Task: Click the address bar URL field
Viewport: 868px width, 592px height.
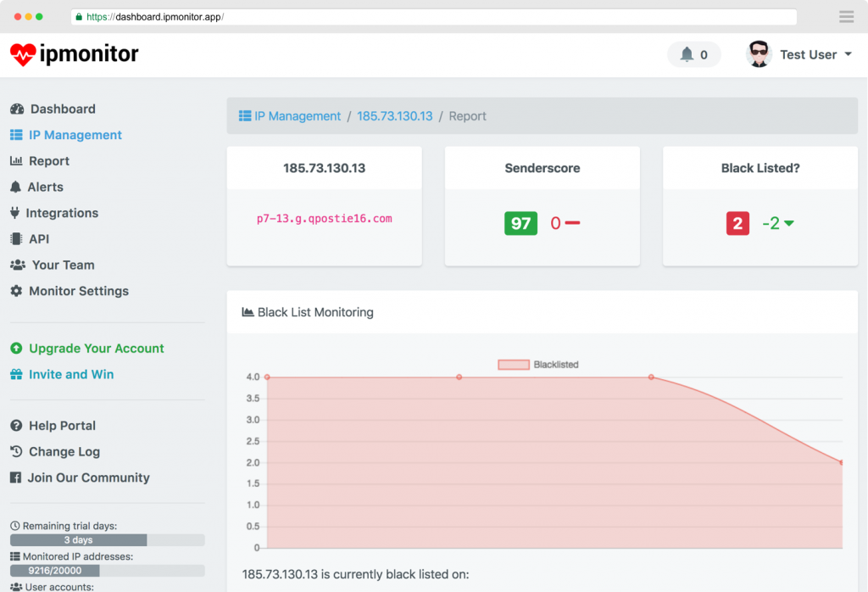Action: point(339,16)
